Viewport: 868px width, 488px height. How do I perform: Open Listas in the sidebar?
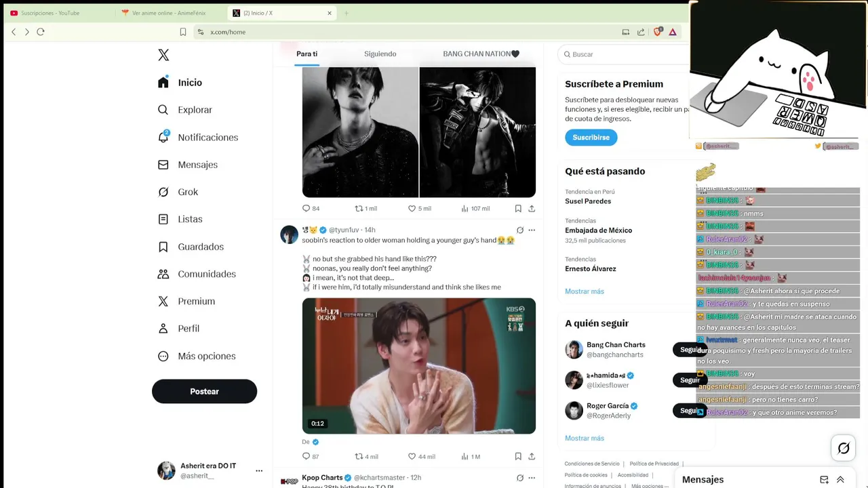point(180,219)
